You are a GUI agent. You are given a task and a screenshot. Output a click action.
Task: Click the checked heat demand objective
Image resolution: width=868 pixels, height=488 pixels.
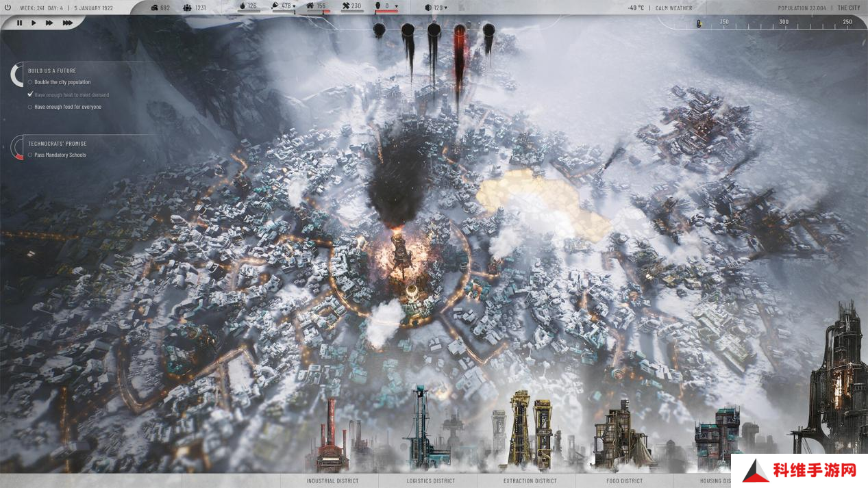click(69, 94)
